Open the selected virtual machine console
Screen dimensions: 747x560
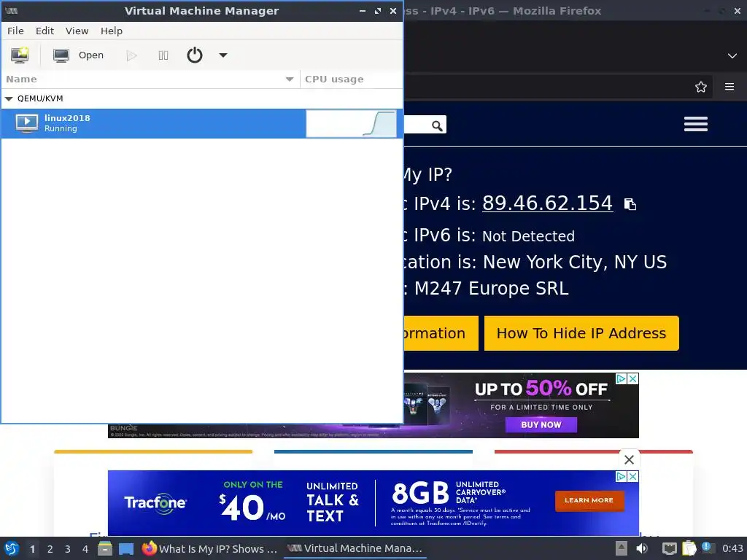(x=79, y=55)
